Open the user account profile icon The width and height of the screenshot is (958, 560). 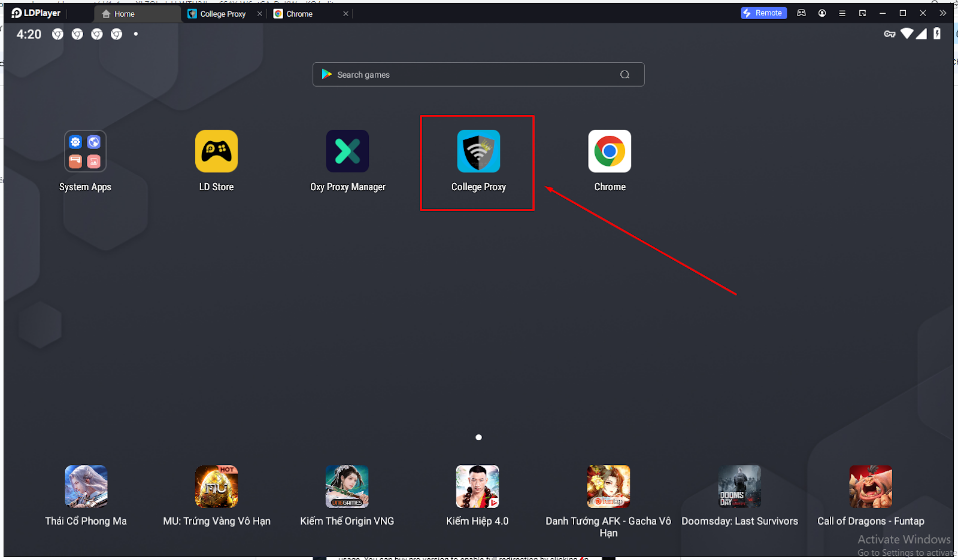tap(822, 13)
